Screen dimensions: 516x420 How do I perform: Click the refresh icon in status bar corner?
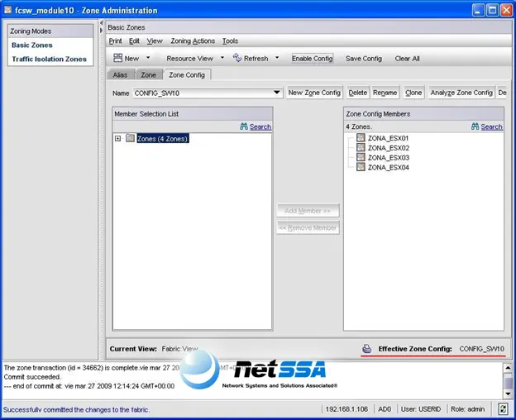point(503,409)
